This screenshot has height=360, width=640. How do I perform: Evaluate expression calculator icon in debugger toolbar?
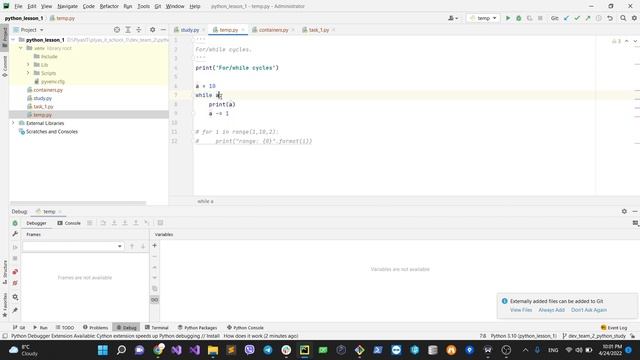(160, 223)
